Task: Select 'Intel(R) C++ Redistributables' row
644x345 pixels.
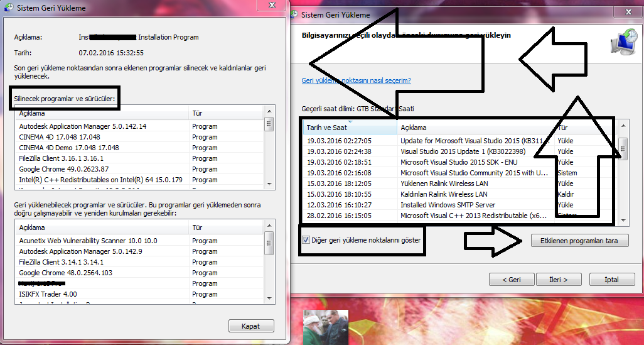Action: coord(139,180)
